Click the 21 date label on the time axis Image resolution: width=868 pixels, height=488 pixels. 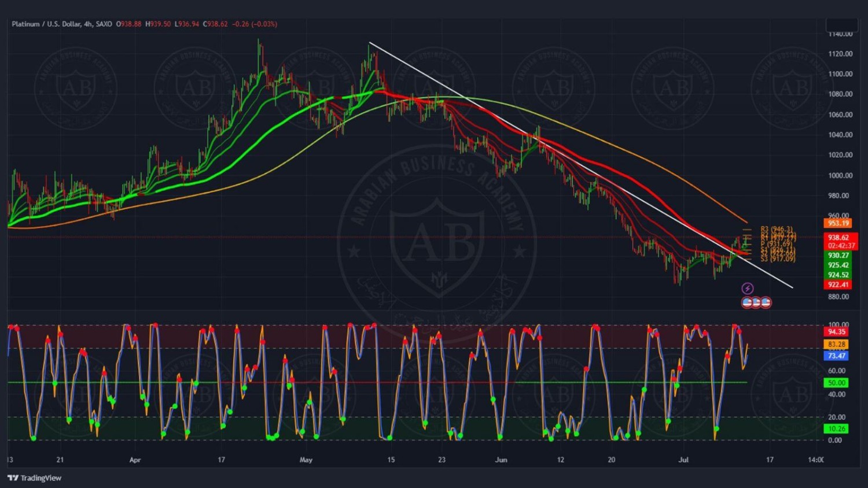click(x=60, y=460)
